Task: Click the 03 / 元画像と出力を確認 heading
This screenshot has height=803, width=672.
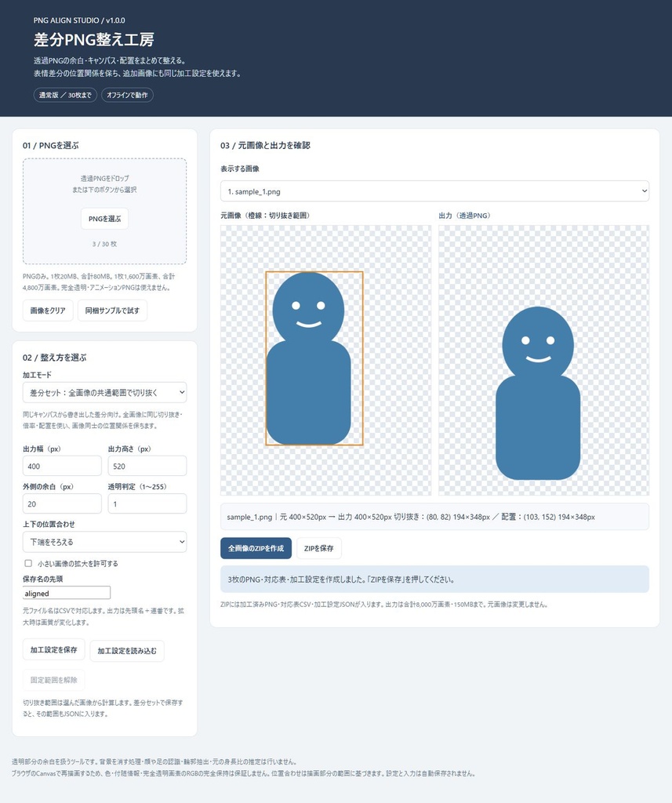Action: (x=265, y=145)
